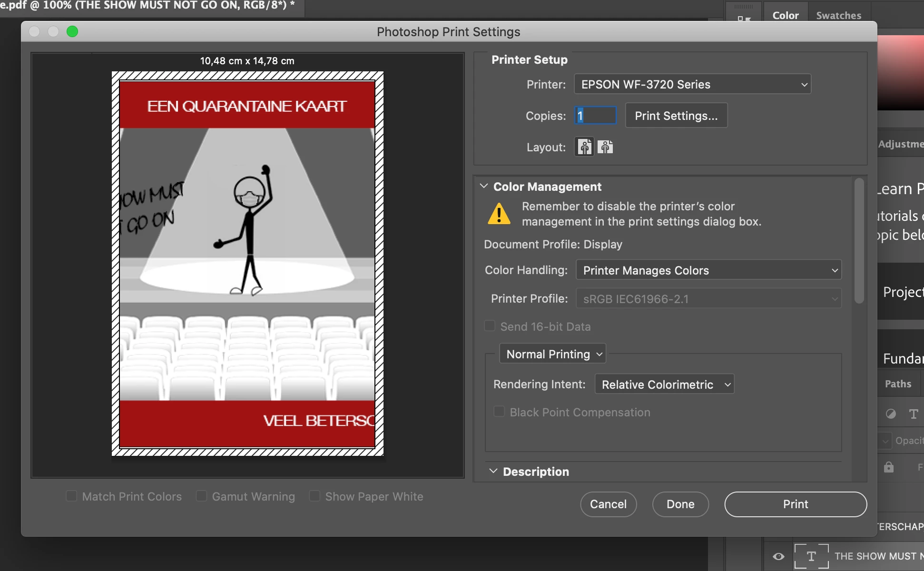Click the Print Settings button
This screenshot has width=924, height=571.
point(676,116)
